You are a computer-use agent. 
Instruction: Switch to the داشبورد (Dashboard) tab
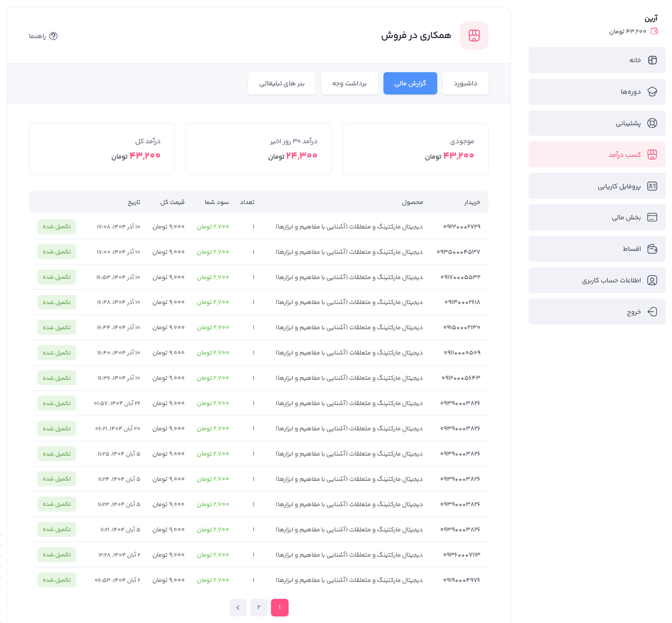[x=465, y=84]
